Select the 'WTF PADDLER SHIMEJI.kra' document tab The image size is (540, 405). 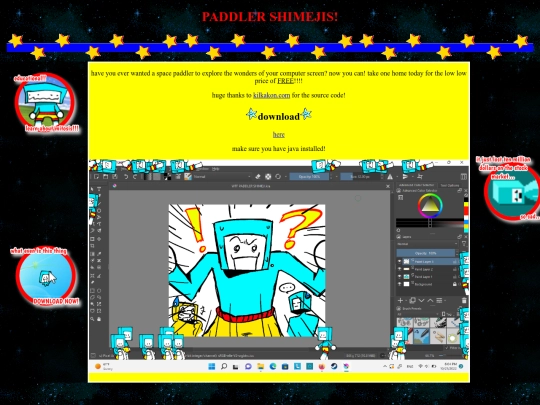(250, 186)
